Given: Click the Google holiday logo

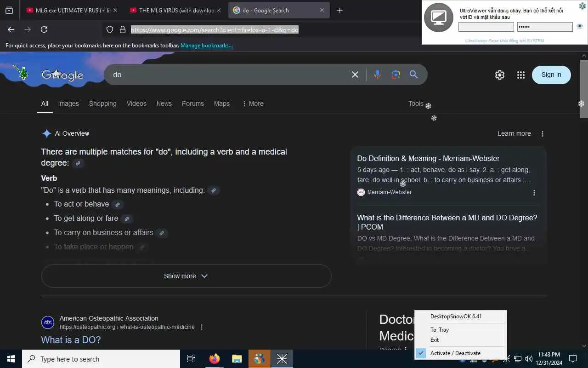Looking at the screenshot, I should (62, 75).
